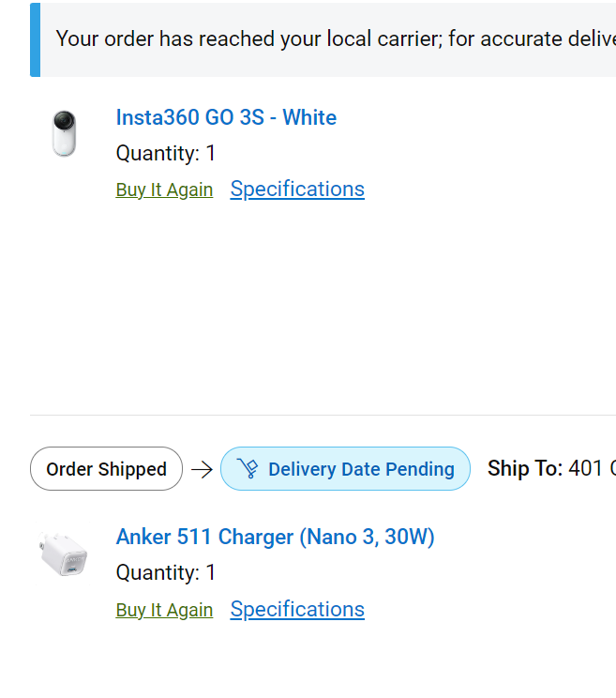The image size is (616, 698).
Task: Click the word White in the Insta360 title
Action: click(309, 117)
